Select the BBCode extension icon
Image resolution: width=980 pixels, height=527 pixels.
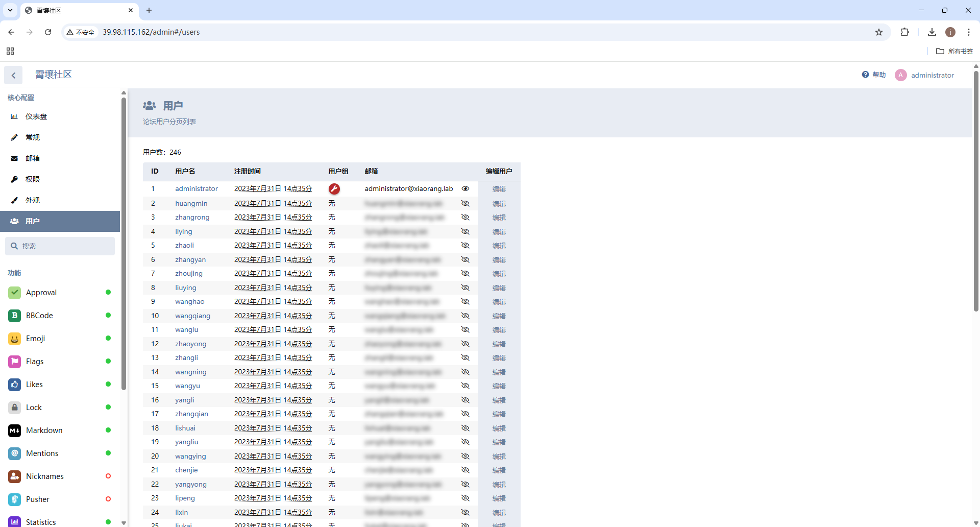point(14,316)
